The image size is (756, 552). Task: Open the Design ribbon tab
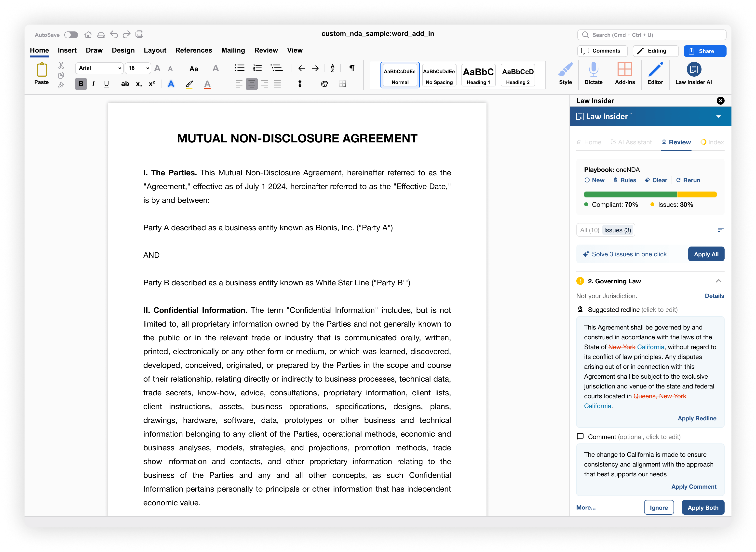[123, 50]
